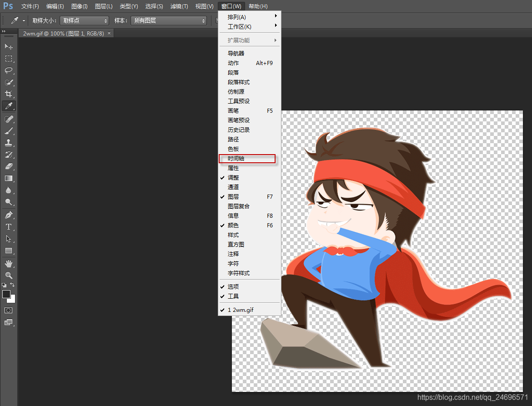This screenshot has height=406, width=532.
Task: Choose 导航器 from the menu
Action: coord(250,53)
